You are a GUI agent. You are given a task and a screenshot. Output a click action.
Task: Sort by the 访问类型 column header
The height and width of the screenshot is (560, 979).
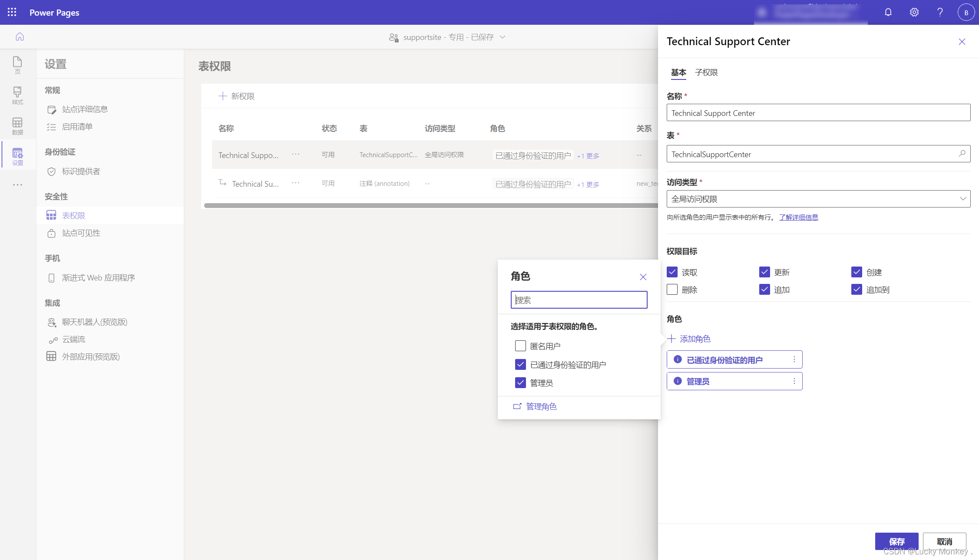click(440, 128)
